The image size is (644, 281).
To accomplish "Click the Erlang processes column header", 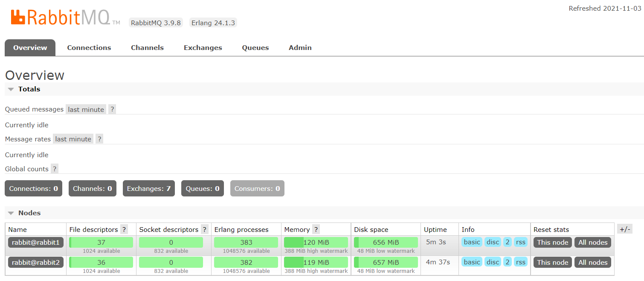I will point(241,230).
